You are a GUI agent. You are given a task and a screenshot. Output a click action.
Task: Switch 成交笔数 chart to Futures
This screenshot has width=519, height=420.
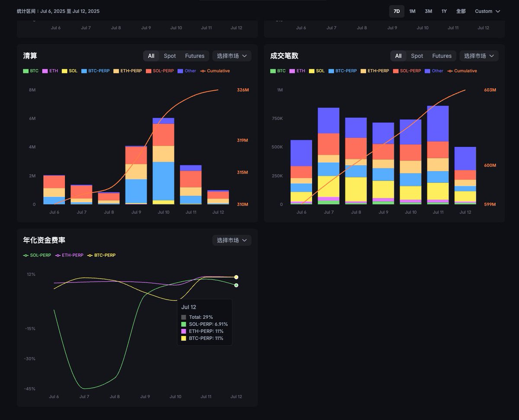tap(442, 56)
